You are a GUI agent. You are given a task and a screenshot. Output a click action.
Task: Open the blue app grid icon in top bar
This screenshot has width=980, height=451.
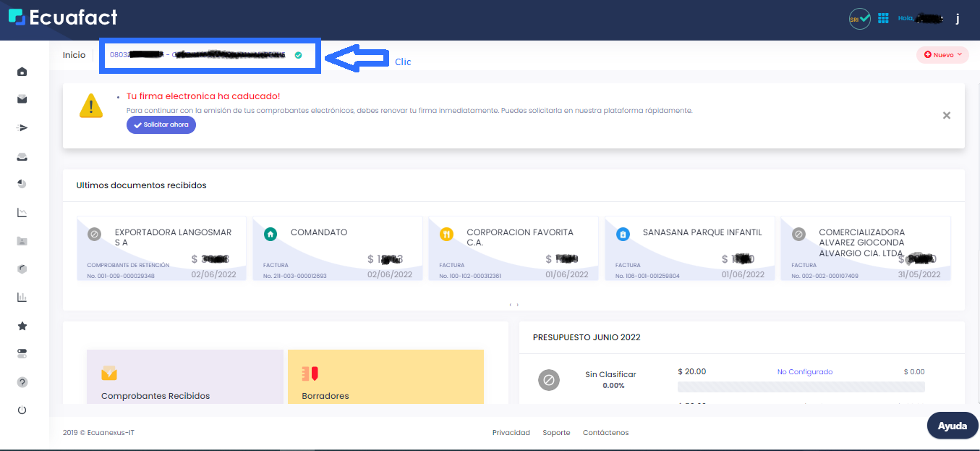883,17
